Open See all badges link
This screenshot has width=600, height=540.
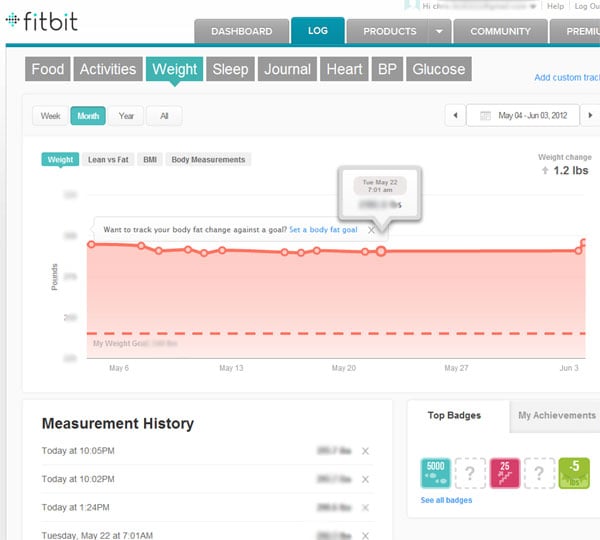pyautogui.click(x=446, y=500)
